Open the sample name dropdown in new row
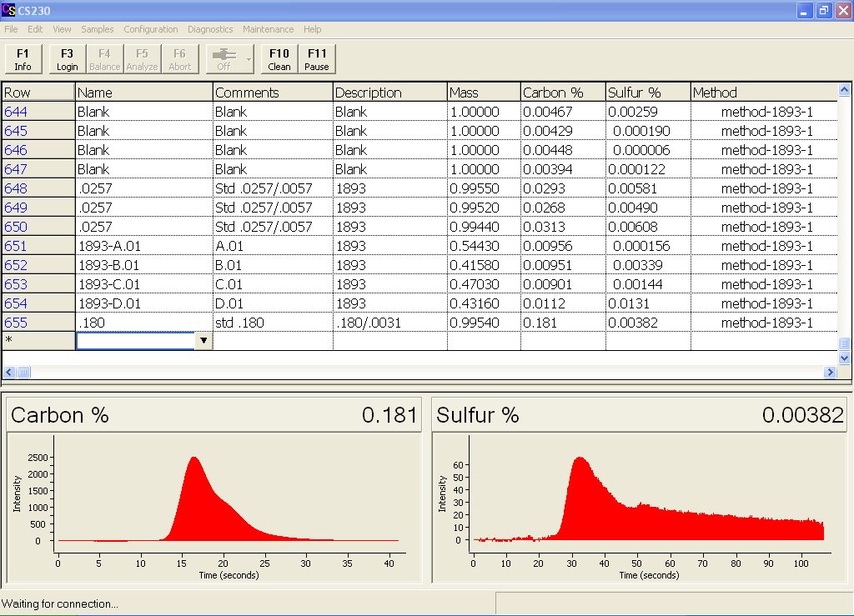The width and height of the screenshot is (854, 616). (204, 341)
